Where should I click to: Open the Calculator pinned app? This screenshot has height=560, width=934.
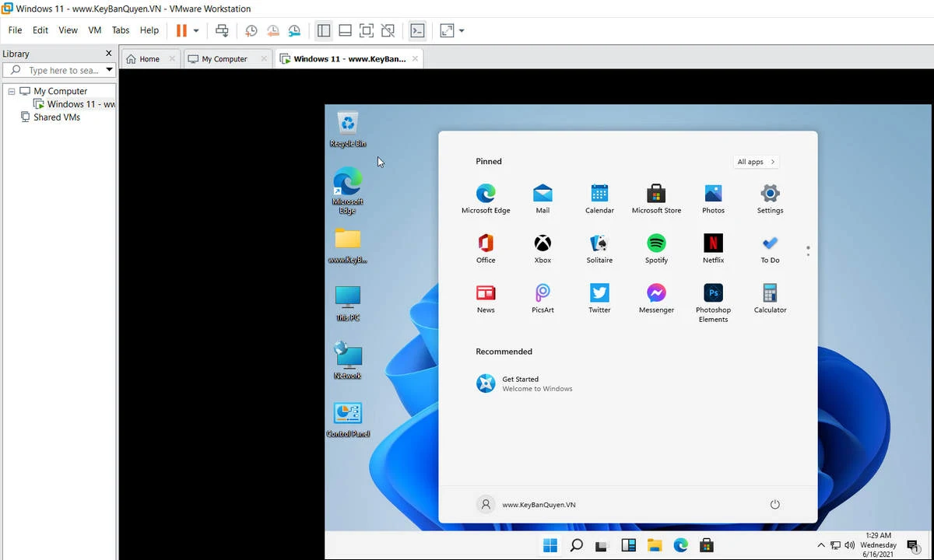[770, 299]
